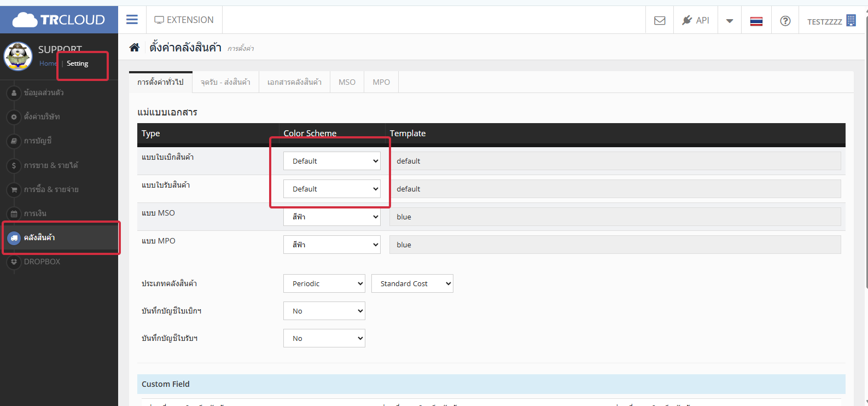Click the DROPBOX sidebar icon

pos(14,262)
